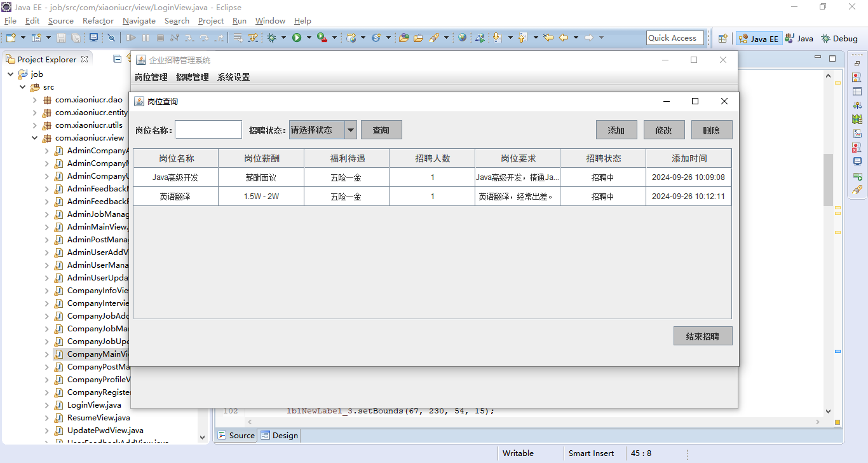Screen dimensions: 868x463
Task: Click the editor vertical scrollbar thumb
Action: 828,180
